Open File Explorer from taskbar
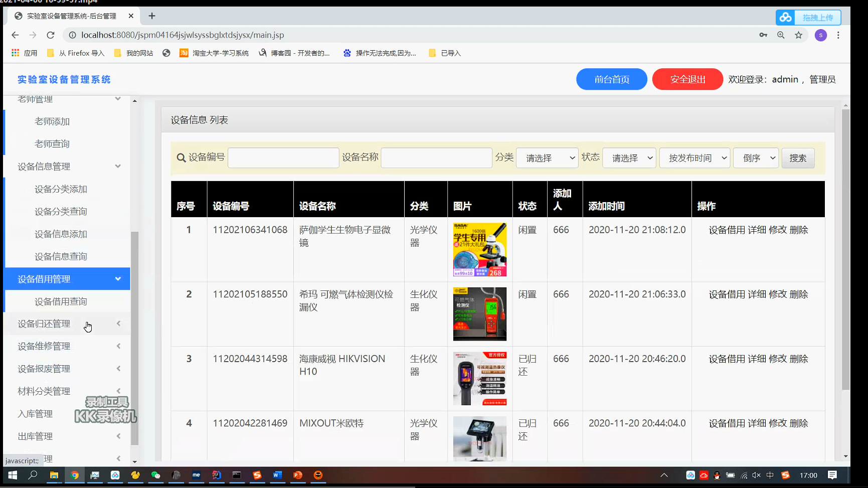The height and width of the screenshot is (488, 868). tap(54, 475)
